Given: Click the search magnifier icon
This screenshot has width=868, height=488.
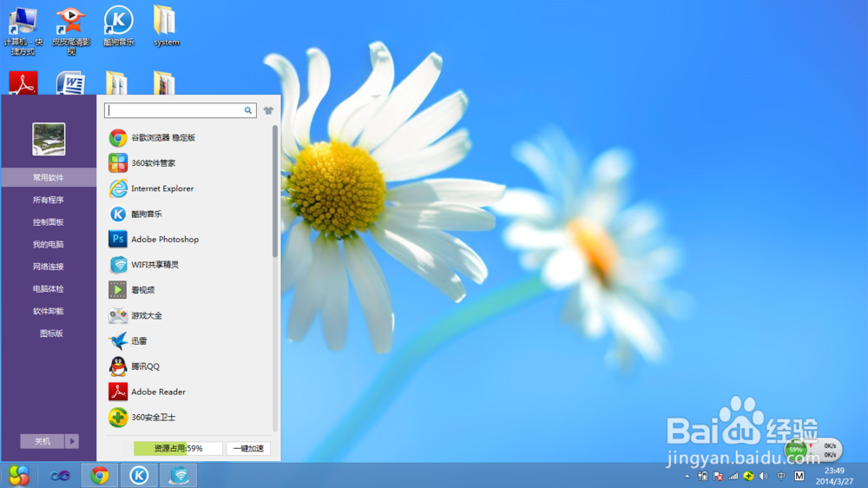Looking at the screenshot, I should [248, 110].
